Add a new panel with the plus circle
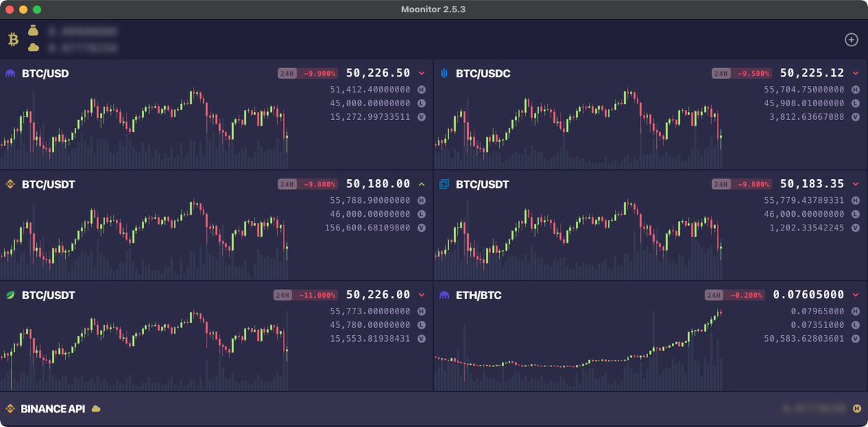This screenshot has width=868, height=427. coord(851,40)
